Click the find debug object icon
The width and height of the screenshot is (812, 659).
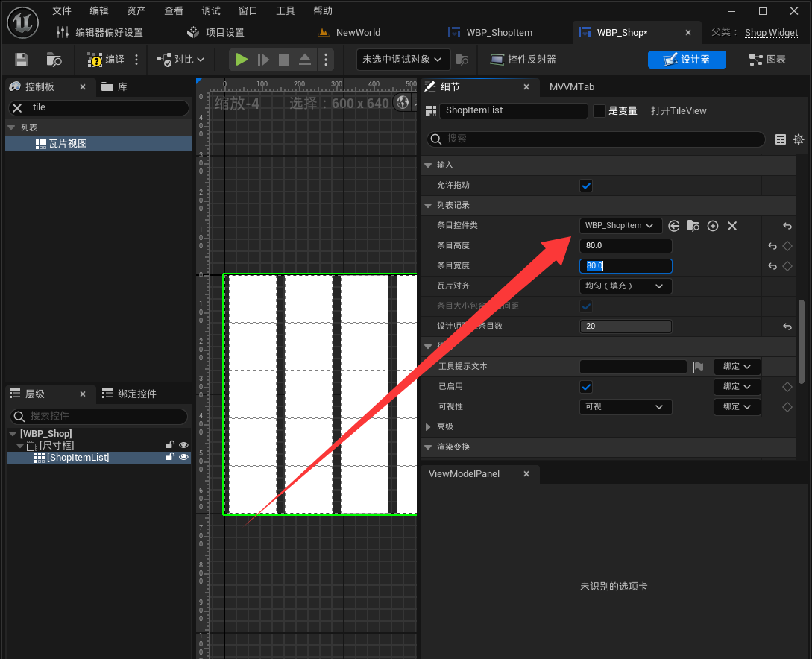point(462,60)
